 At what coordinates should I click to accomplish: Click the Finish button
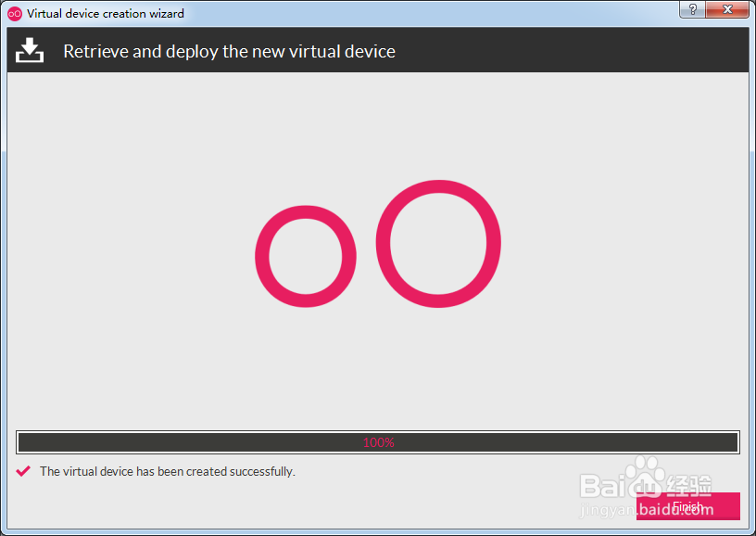pos(688,506)
